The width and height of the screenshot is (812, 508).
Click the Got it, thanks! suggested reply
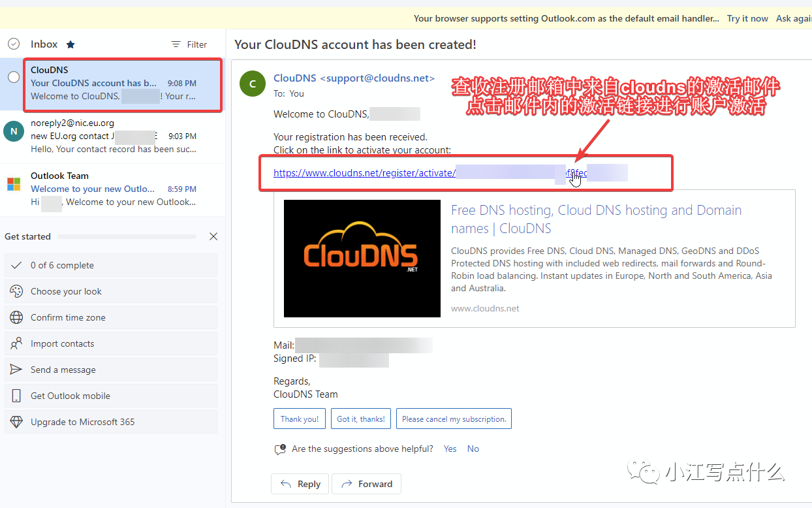pos(361,419)
